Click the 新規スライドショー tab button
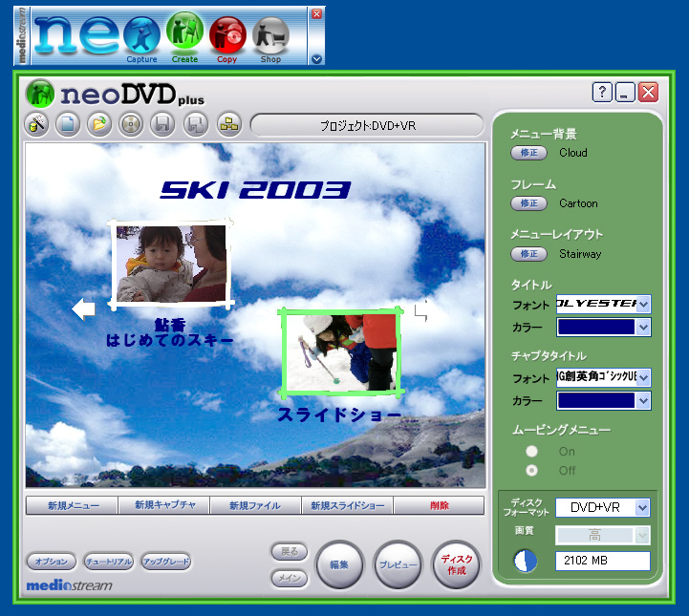 pos(348,505)
